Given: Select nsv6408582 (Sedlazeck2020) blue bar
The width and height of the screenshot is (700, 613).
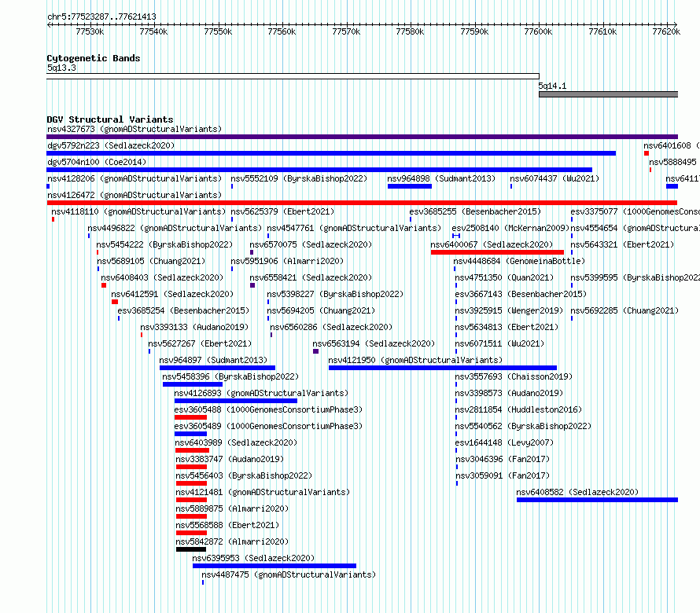Looking at the screenshot, I should (597, 500).
